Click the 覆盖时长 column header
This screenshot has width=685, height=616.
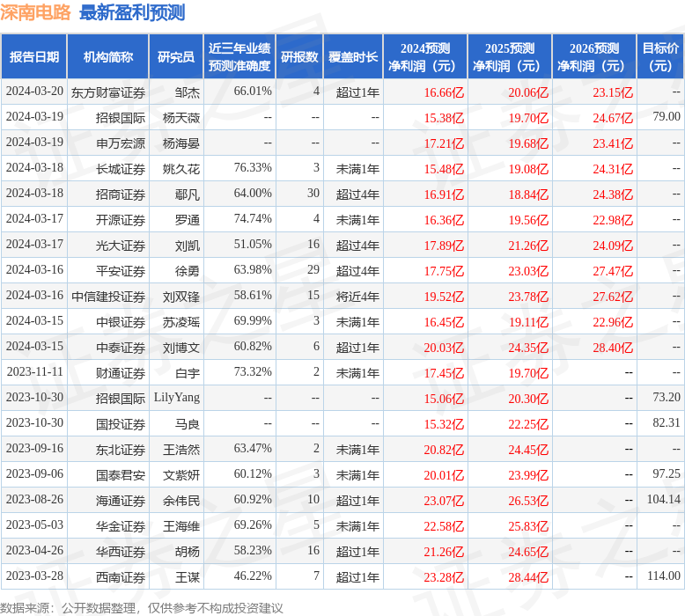click(x=353, y=56)
